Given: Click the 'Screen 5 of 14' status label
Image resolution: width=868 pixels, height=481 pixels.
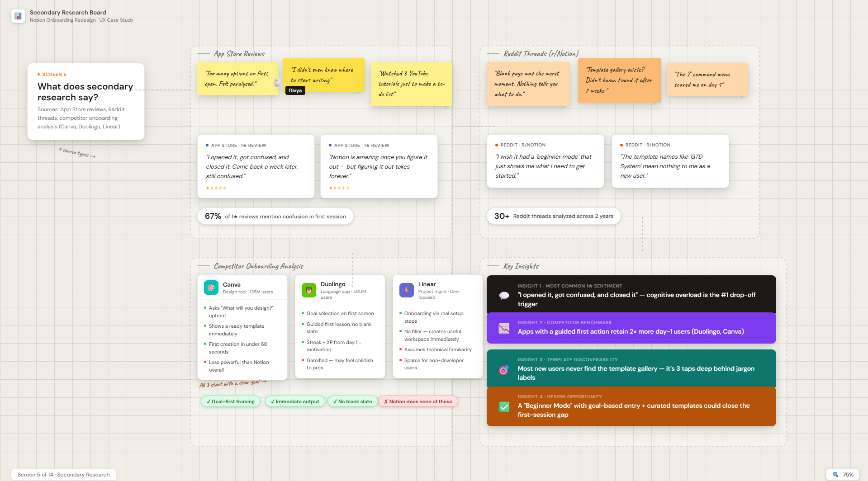Looking at the screenshot, I should (x=64, y=475).
